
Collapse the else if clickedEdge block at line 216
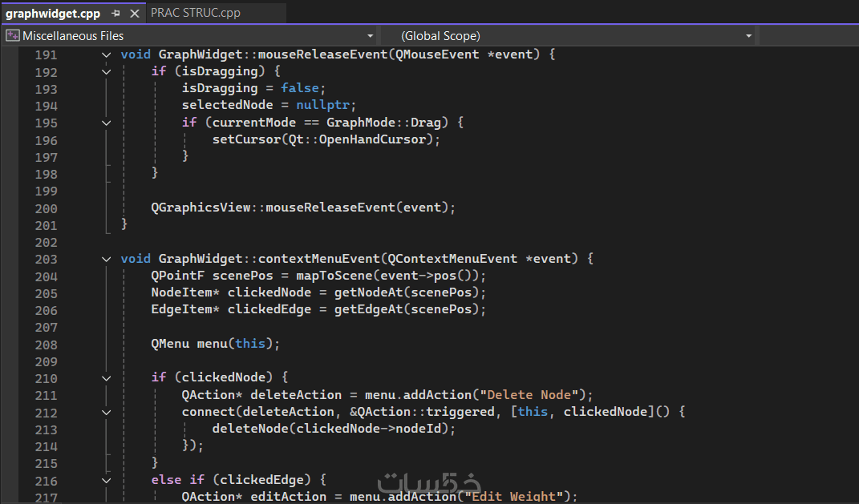coord(107,481)
